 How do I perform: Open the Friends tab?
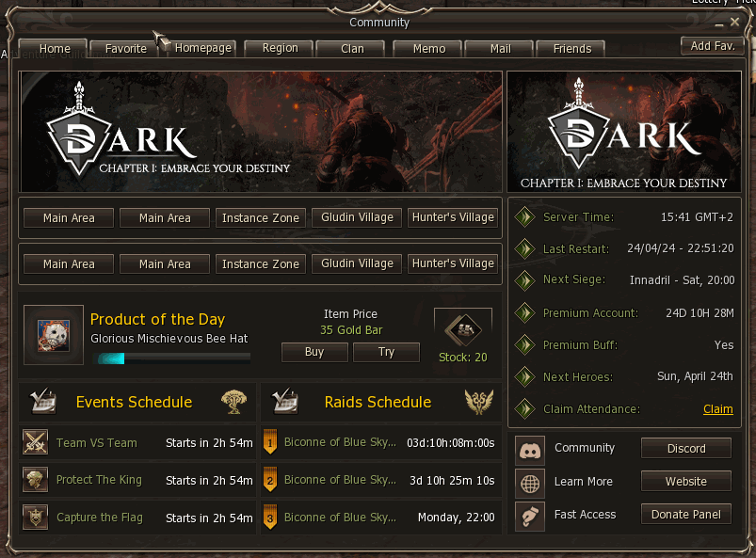(x=571, y=49)
